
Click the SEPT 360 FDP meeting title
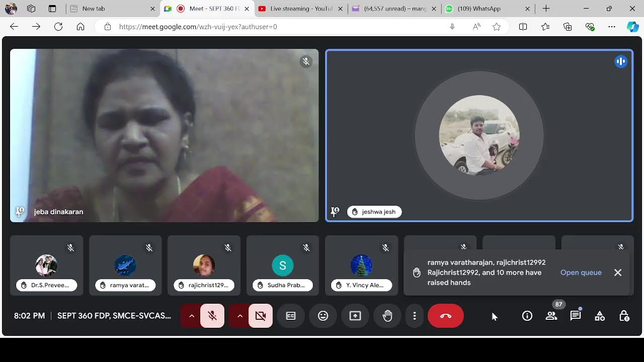click(x=114, y=316)
